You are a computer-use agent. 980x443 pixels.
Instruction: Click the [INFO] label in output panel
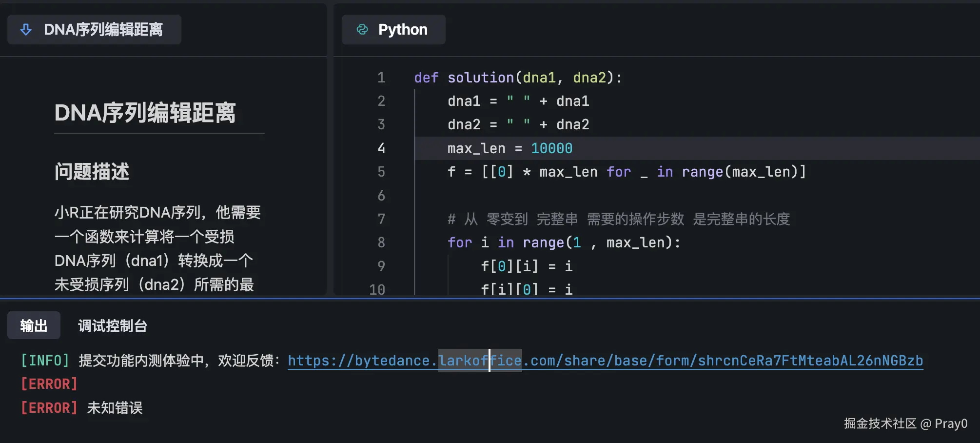click(x=45, y=360)
